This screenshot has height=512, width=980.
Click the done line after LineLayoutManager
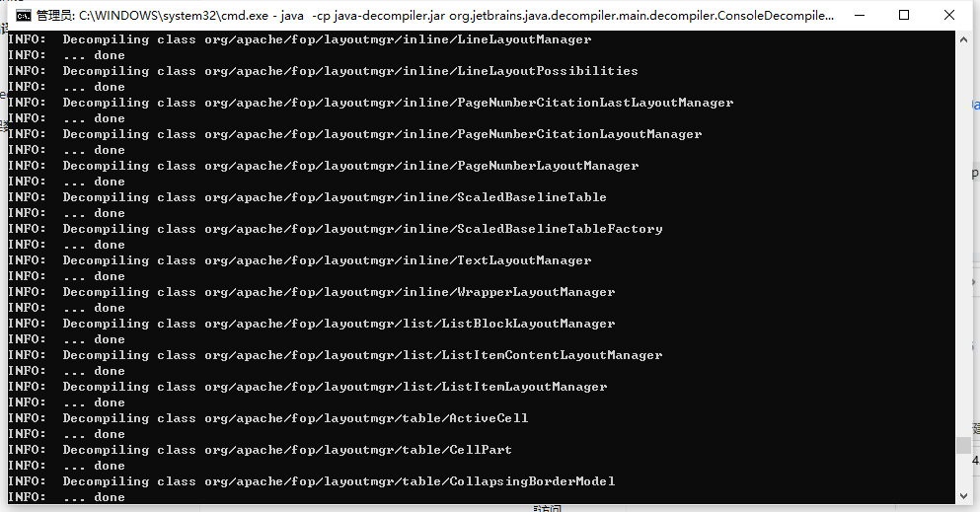point(66,55)
